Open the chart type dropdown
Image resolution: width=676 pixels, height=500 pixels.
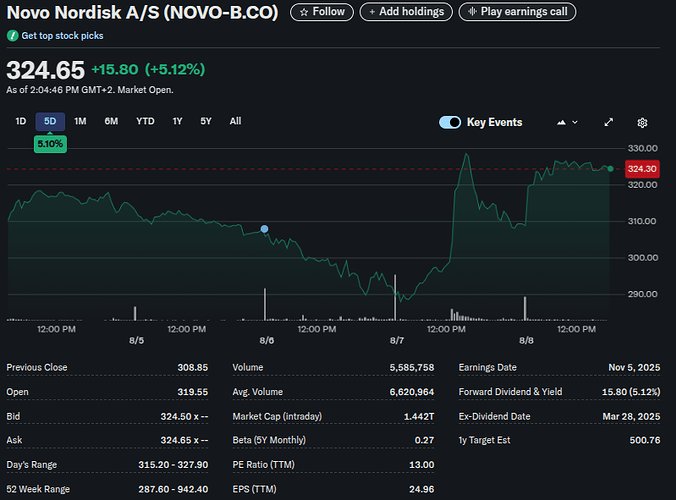[x=566, y=122]
